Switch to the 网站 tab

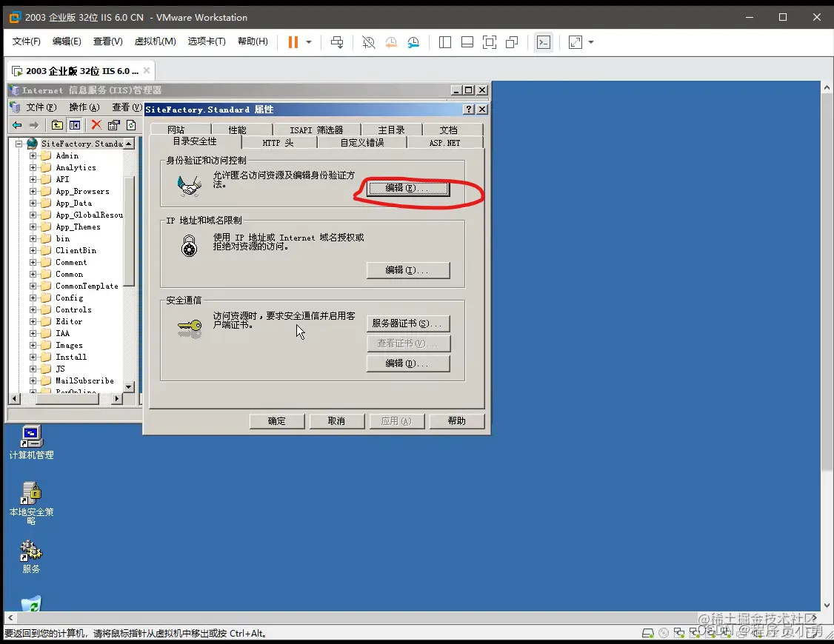[176, 130]
